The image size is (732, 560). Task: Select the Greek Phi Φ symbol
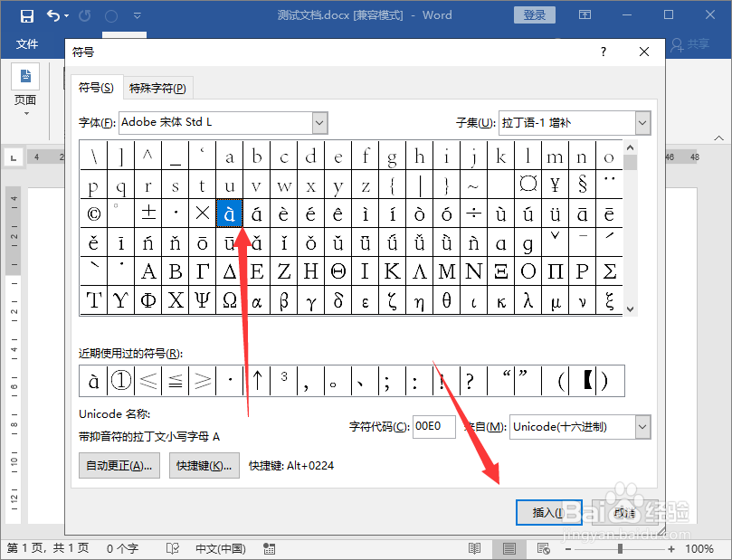tap(148, 300)
